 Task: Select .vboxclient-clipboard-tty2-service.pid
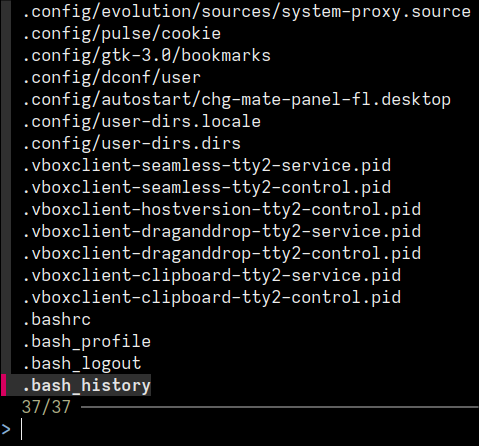pos(211,276)
